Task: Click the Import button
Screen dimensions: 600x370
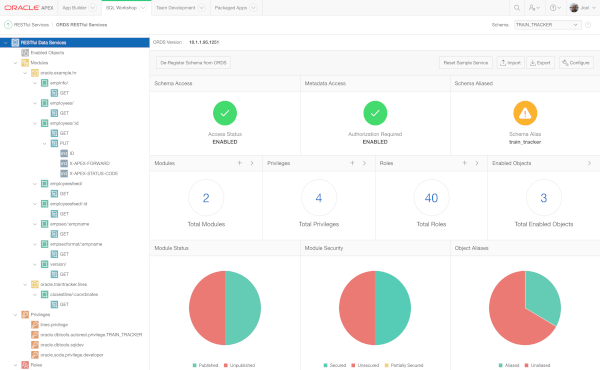Action: [x=510, y=63]
